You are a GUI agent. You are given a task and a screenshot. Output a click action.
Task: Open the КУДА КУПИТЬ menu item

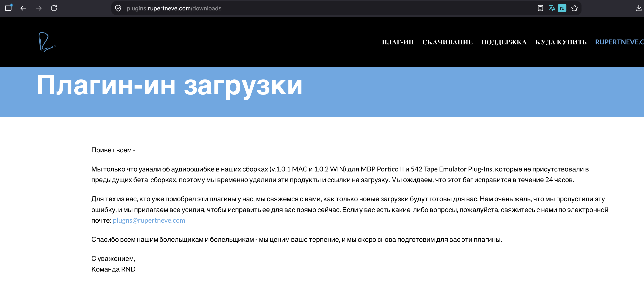click(x=561, y=42)
